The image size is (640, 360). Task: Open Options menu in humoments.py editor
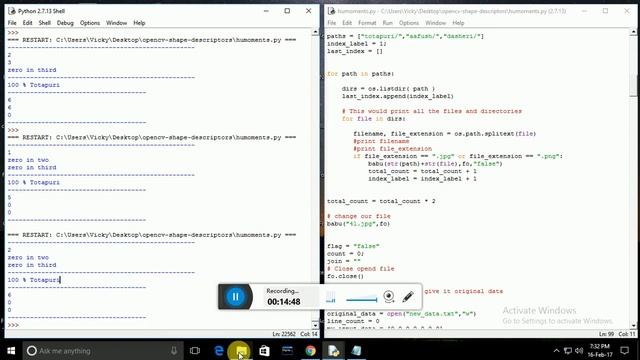pyautogui.click(x=409, y=23)
